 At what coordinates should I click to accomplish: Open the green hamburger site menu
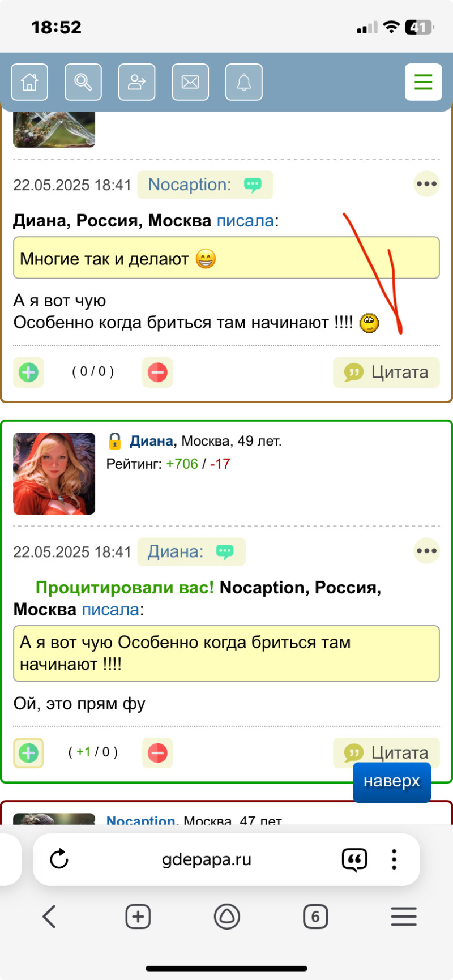point(424,82)
